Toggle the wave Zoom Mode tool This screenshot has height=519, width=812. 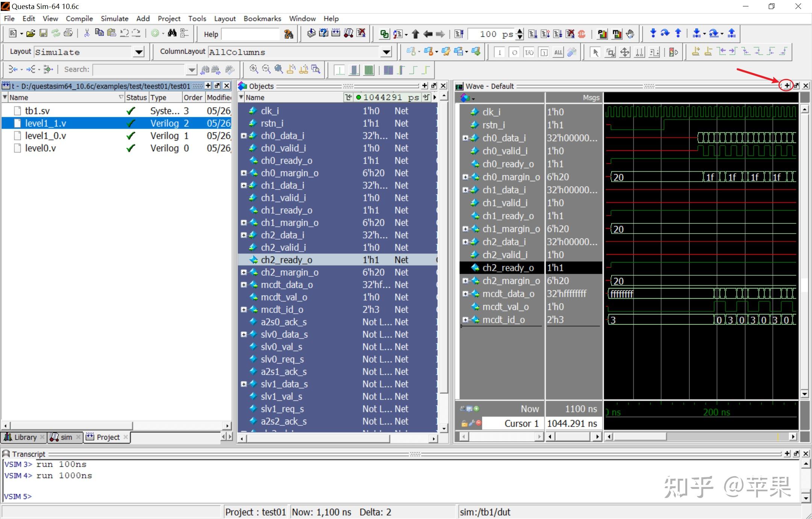point(610,52)
